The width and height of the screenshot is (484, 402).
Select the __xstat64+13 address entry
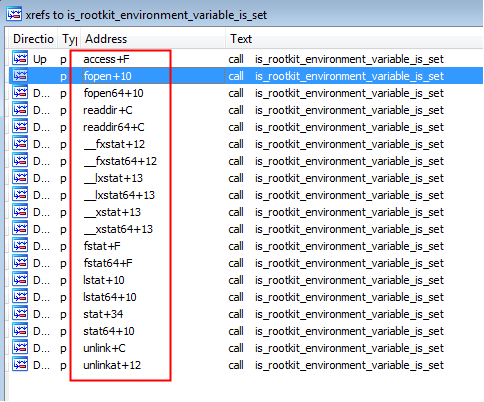coord(118,229)
